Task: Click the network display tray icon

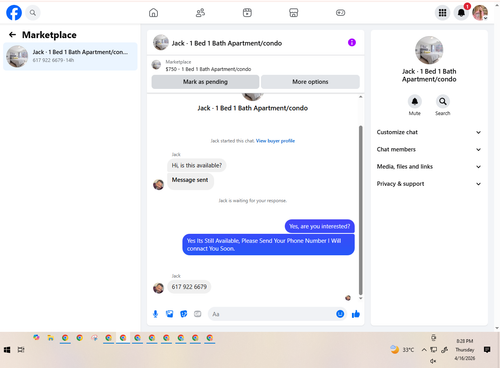Action: click(x=434, y=350)
